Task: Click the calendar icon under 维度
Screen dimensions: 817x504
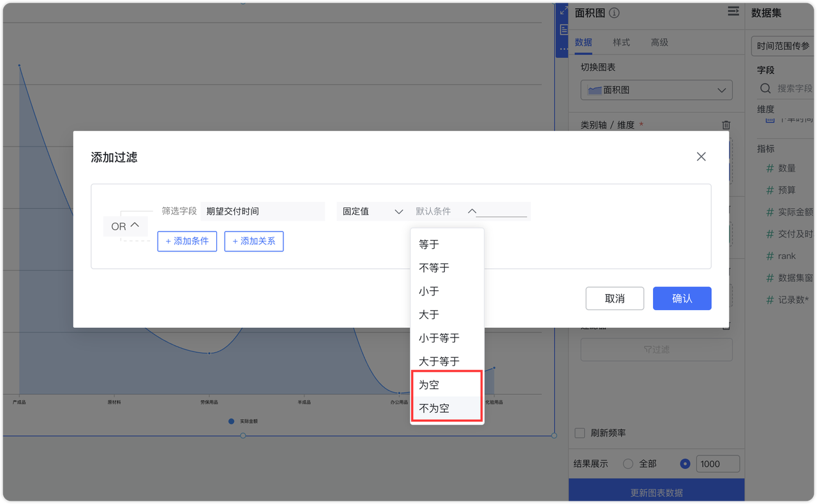Action: pos(769,119)
